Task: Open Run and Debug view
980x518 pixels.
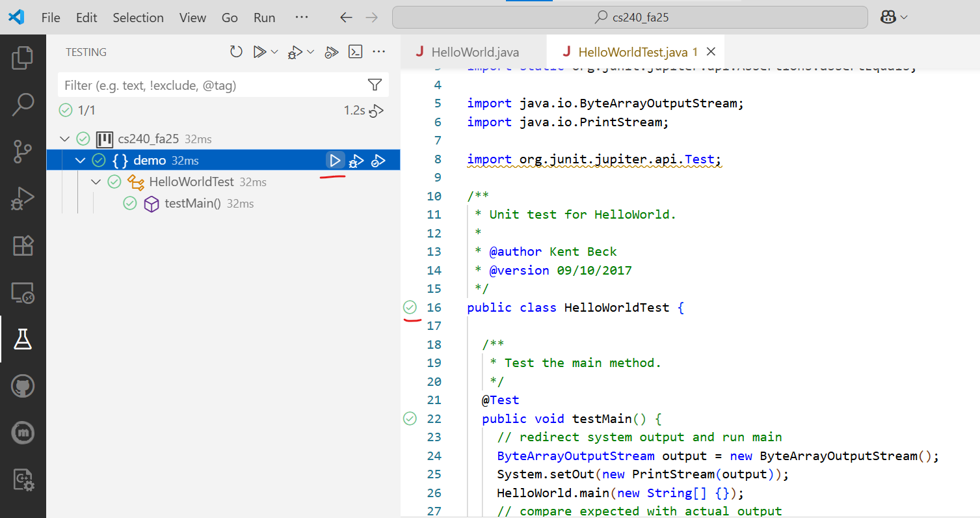Action: [x=23, y=198]
